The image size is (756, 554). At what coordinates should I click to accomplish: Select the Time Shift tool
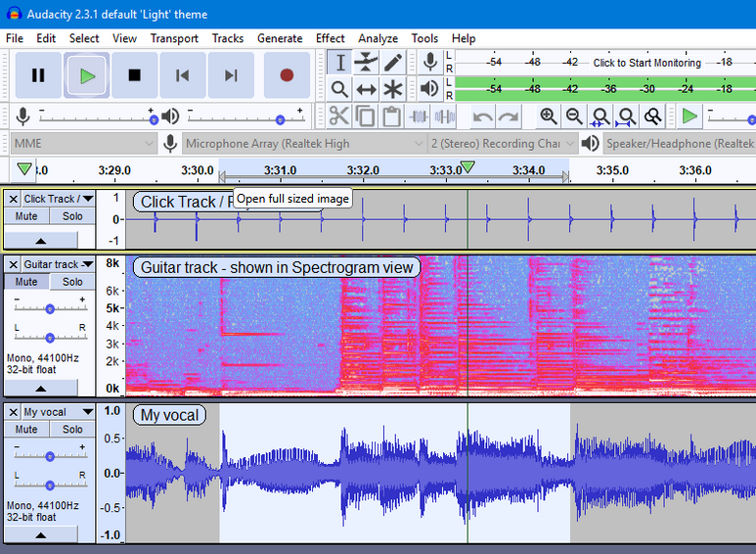click(x=366, y=89)
